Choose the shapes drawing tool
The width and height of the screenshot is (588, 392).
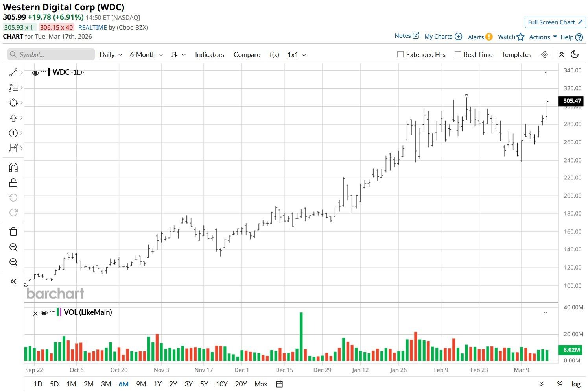pyautogui.click(x=13, y=103)
